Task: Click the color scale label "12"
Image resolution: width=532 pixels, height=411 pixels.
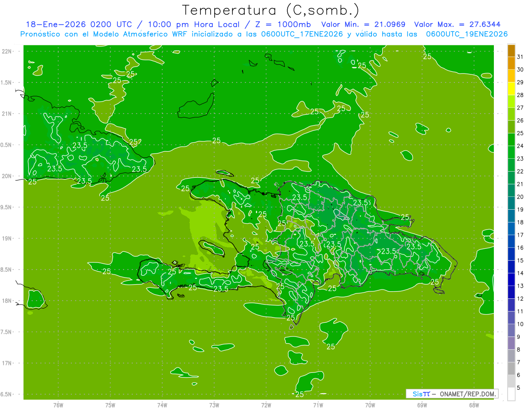Action: coord(520,298)
